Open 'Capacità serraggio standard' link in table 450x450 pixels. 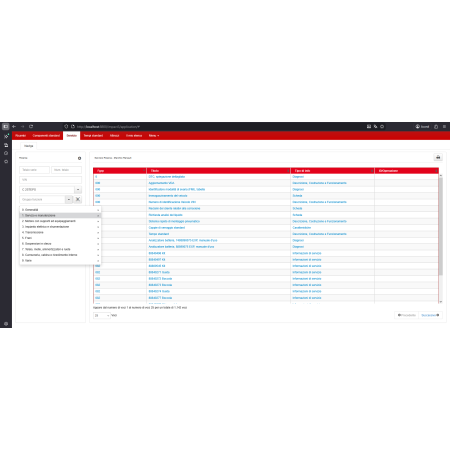tap(167, 228)
